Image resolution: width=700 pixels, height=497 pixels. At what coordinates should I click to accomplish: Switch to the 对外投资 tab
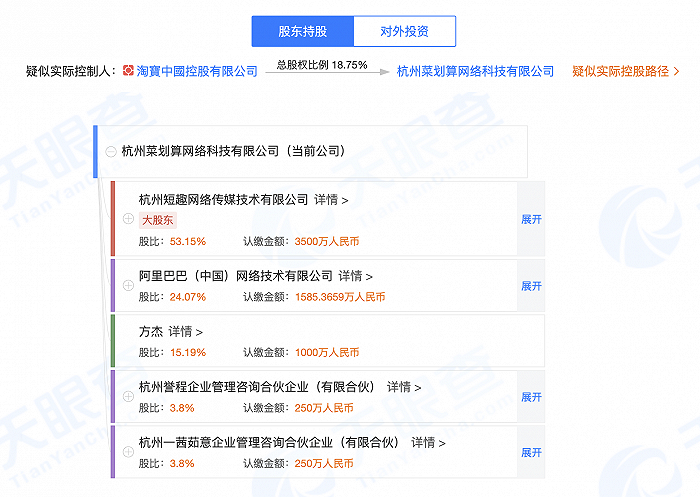click(x=404, y=31)
